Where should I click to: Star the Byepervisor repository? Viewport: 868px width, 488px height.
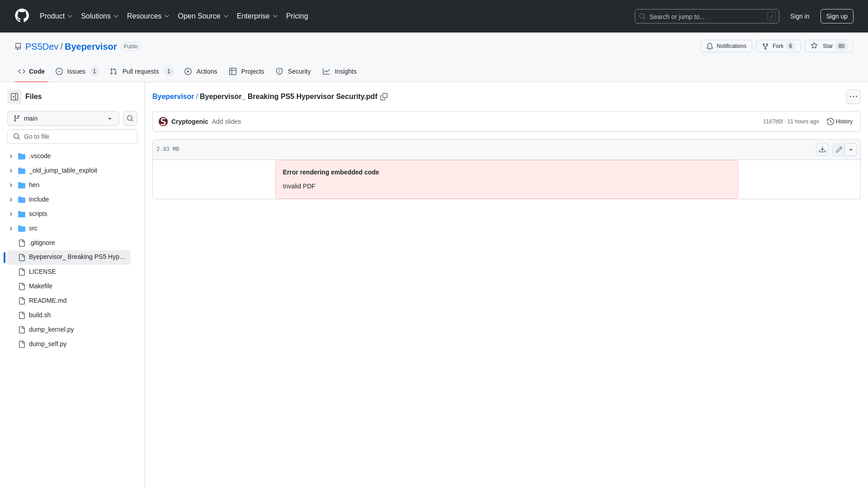[x=829, y=46]
